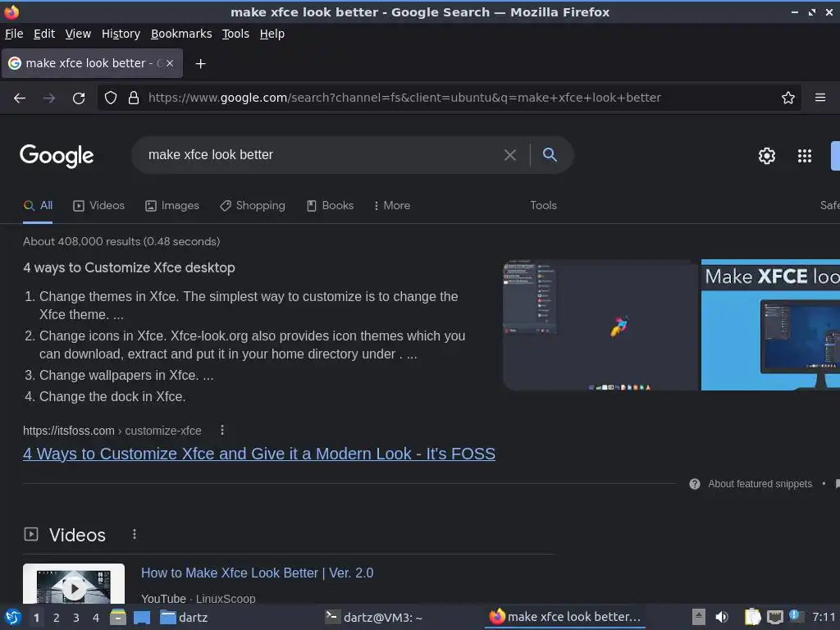Switch to workspace 2
Screen dimensions: 840x630
pyautogui.click(x=57, y=618)
